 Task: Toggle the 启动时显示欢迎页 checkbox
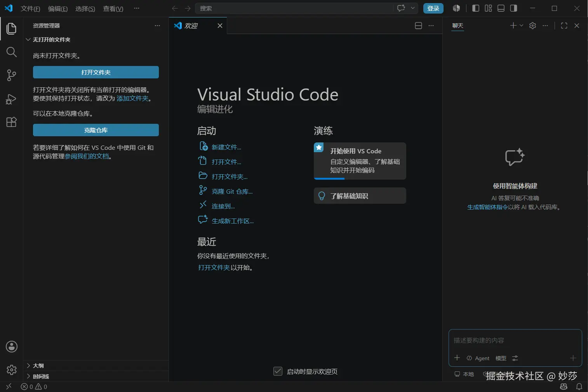click(278, 371)
